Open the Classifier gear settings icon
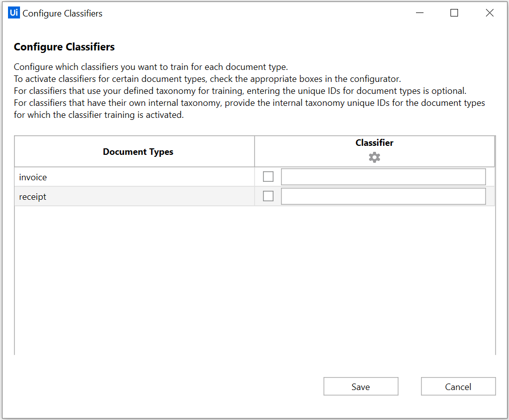The image size is (509, 420). [374, 157]
